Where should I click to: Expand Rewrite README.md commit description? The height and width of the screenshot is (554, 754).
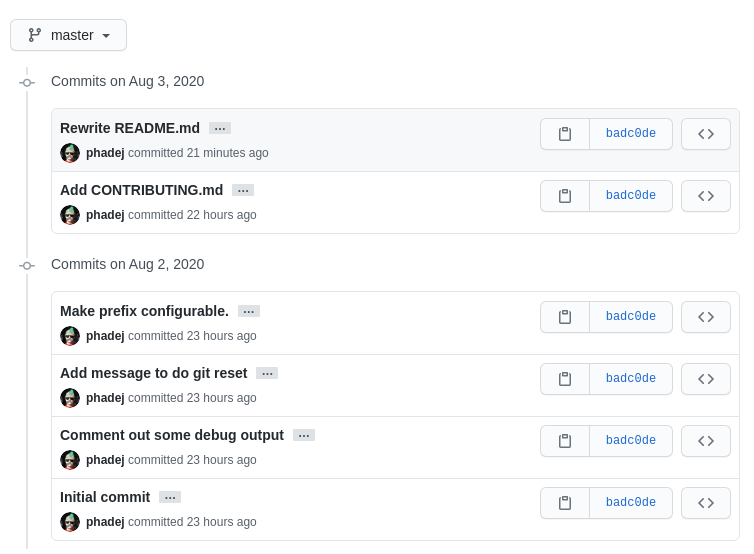click(220, 128)
